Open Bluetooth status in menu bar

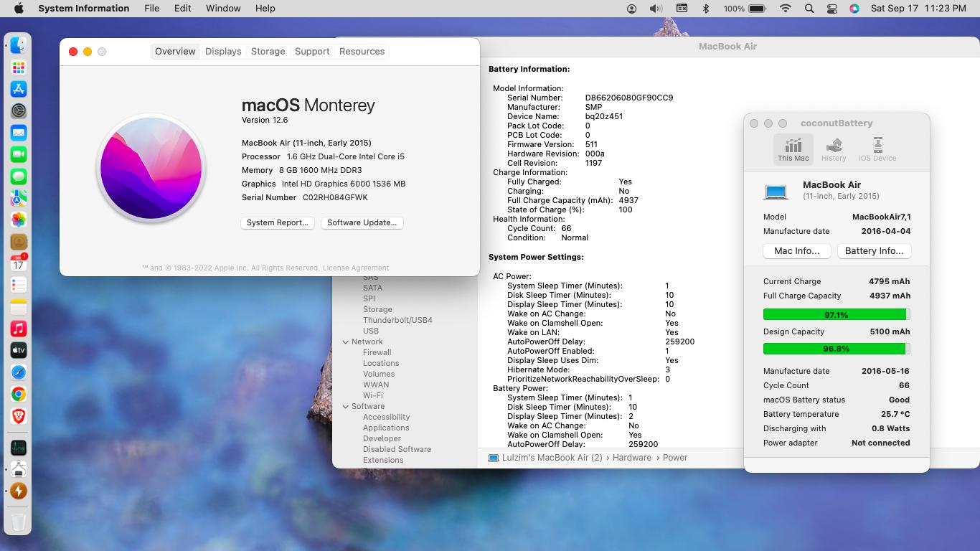click(705, 9)
